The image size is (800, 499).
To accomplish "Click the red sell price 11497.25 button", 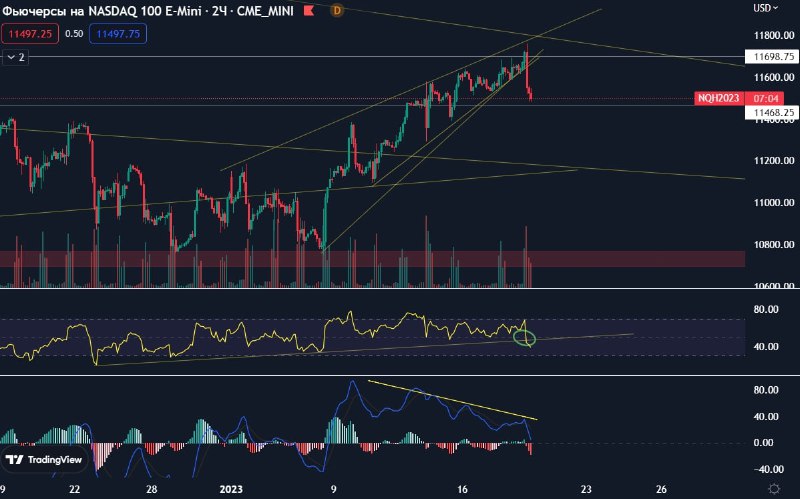I will pyautogui.click(x=30, y=34).
